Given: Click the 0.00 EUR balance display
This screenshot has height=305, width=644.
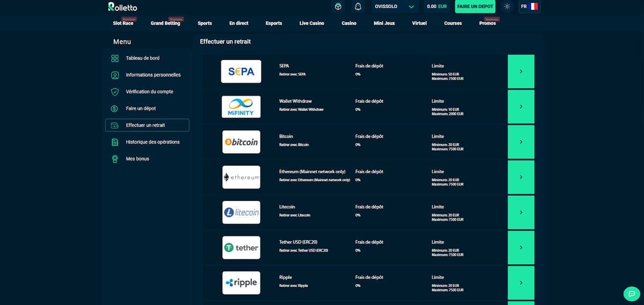Looking at the screenshot, I should coord(436,7).
